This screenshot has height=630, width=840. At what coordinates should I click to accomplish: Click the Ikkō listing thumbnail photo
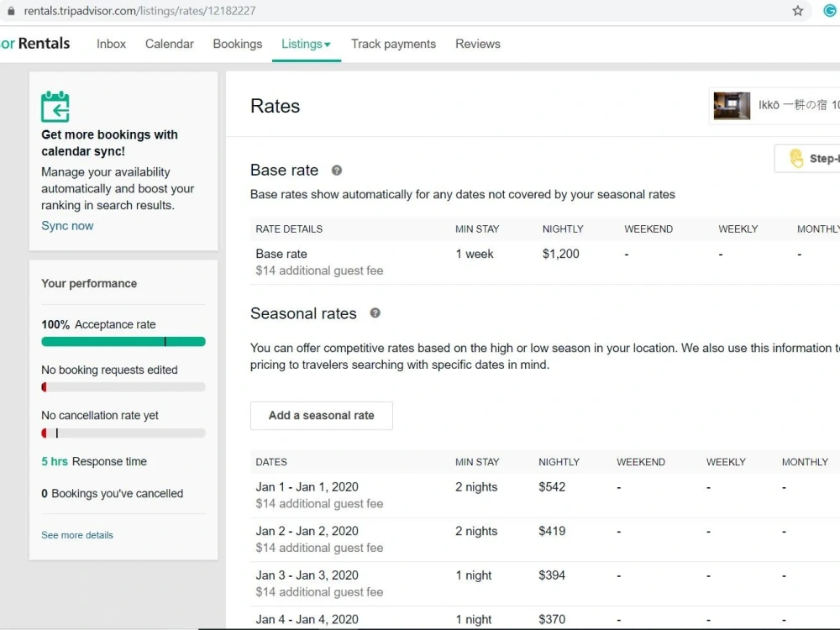732,106
